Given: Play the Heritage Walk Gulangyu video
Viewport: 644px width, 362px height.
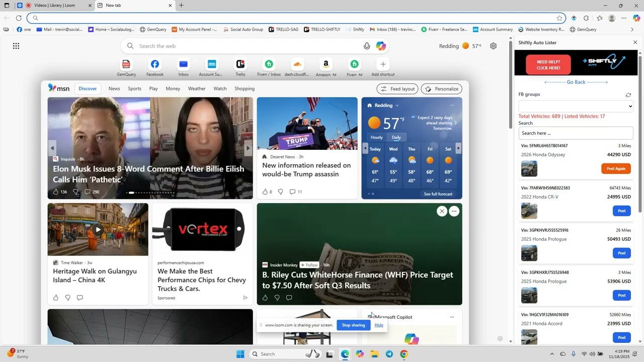Looking at the screenshot, I should (x=98, y=229).
